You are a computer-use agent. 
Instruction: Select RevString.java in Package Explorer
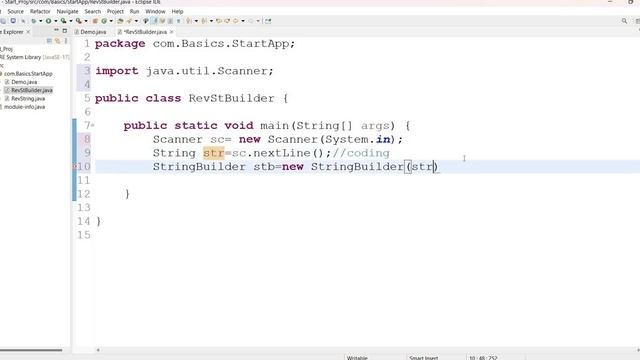click(x=28, y=98)
